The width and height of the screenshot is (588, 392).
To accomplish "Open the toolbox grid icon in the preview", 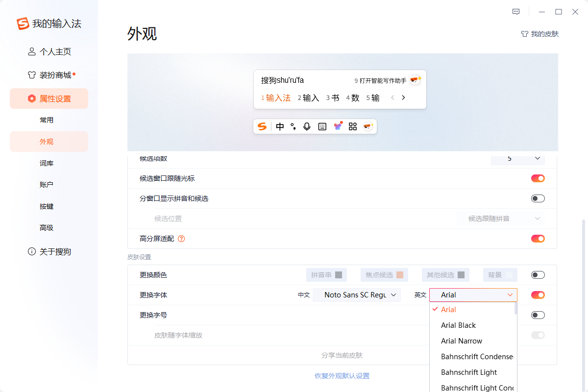I will tap(352, 126).
